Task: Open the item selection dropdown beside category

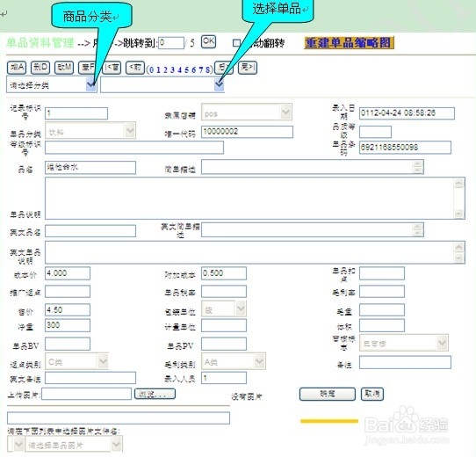Action: [162, 84]
